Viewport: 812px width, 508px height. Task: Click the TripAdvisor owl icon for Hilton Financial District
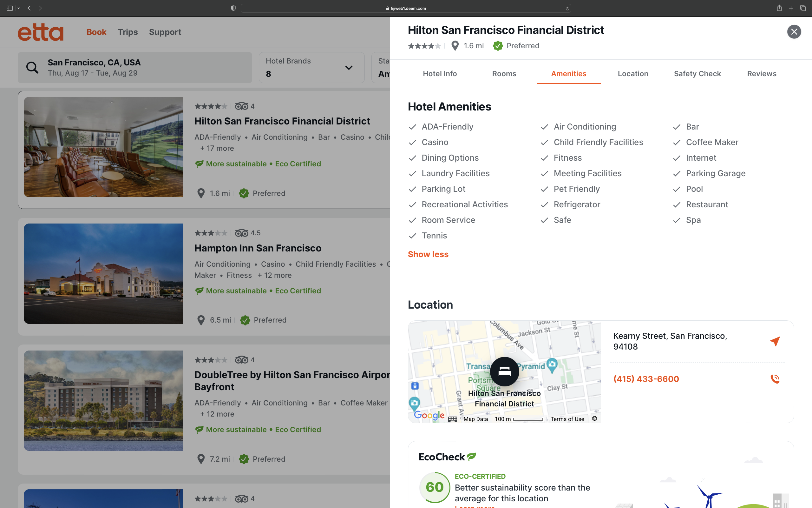242,106
